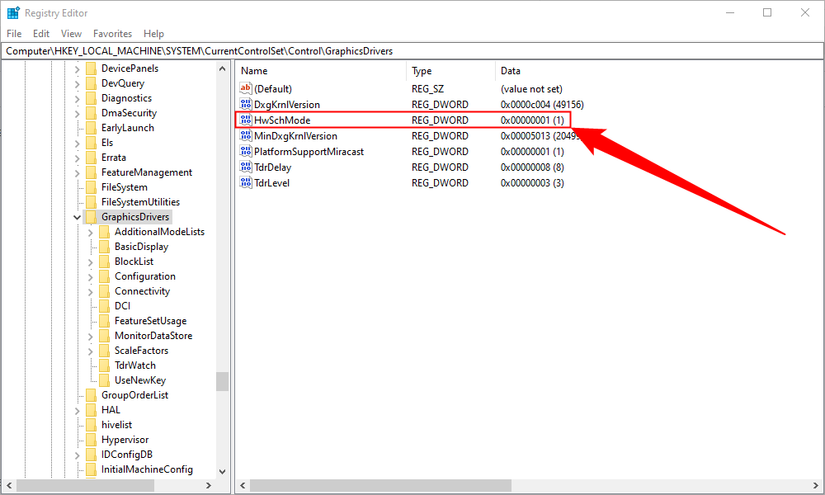Click the FeatureSetUsage folder icon
This screenshot has height=495, width=825.
click(104, 320)
